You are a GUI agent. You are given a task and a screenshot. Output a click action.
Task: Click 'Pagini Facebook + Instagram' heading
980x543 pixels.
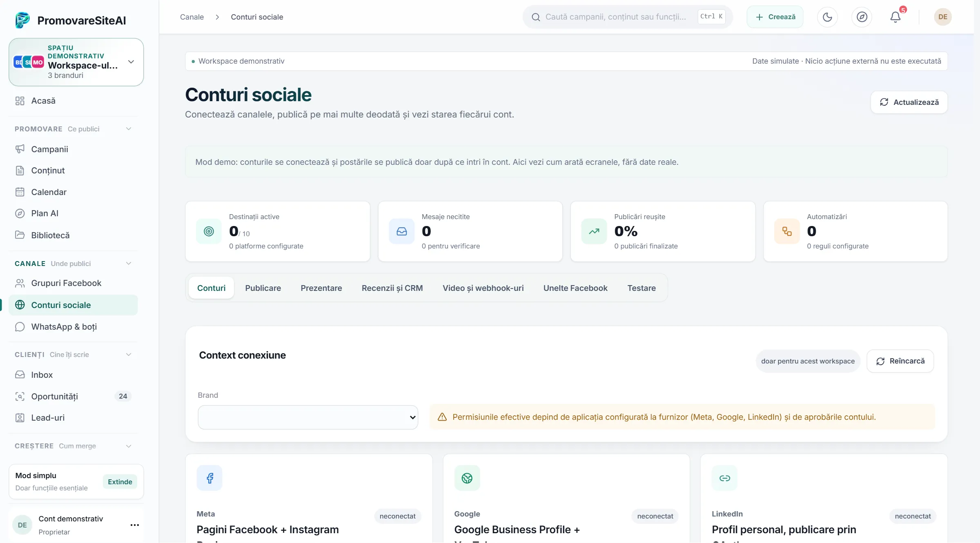[x=268, y=530]
